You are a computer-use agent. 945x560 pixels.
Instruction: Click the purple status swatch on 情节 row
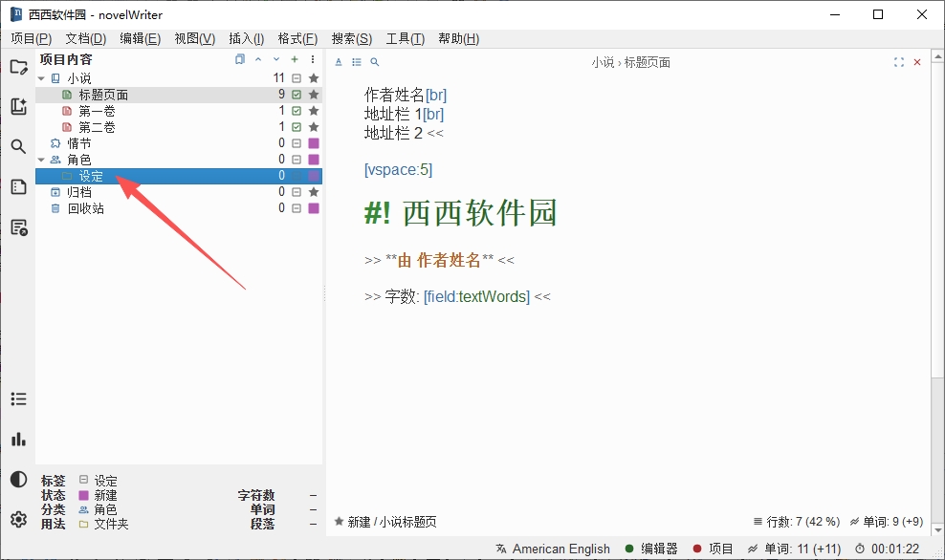(x=314, y=143)
